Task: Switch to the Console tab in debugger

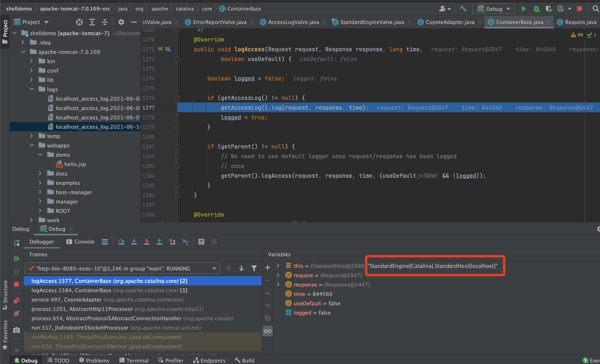Action: (x=81, y=242)
